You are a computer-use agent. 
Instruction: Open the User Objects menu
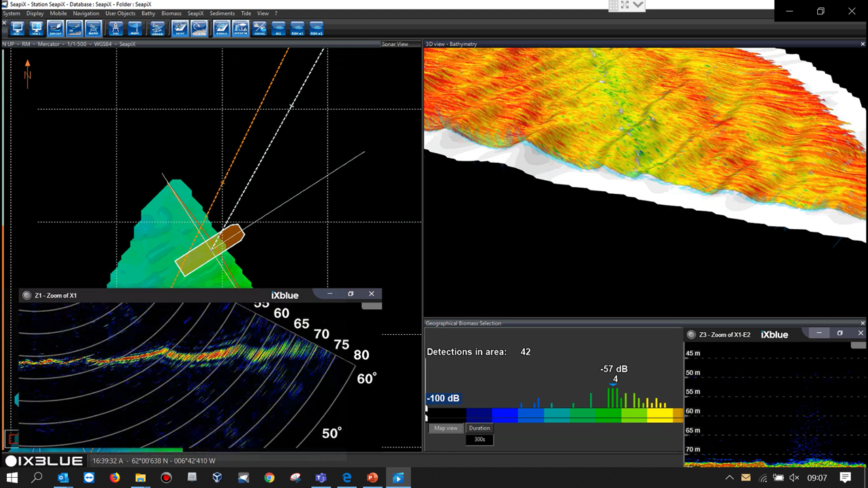(120, 14)
